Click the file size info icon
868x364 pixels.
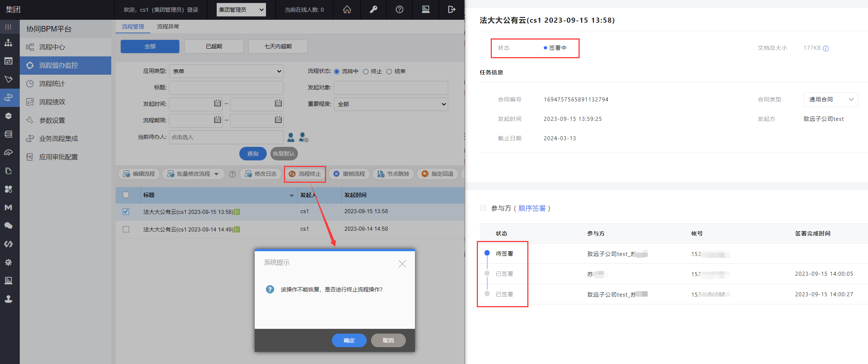[826, 48]
